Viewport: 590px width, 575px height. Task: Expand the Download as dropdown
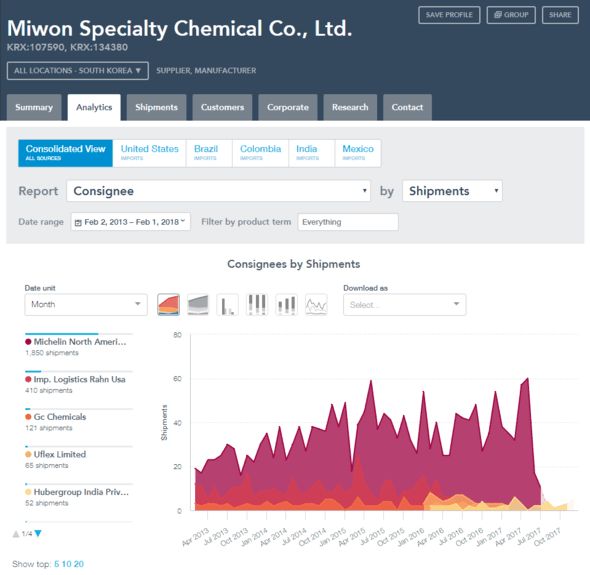(404, 304)
